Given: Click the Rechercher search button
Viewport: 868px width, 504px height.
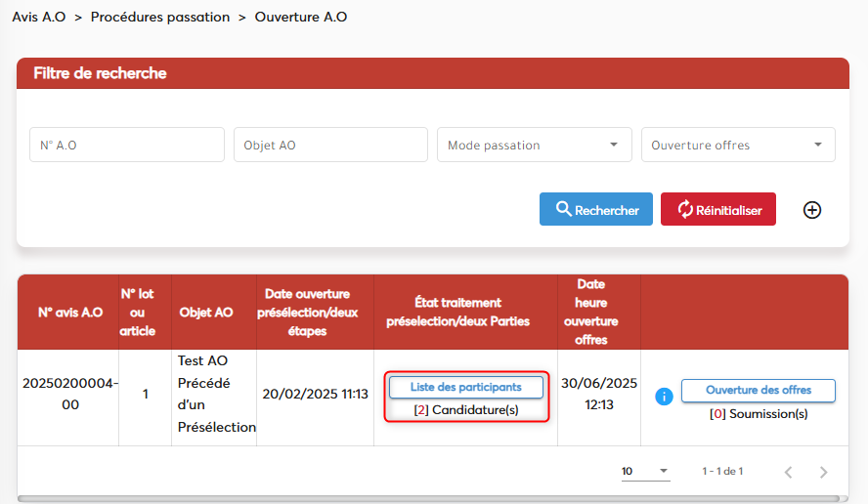Looking at the screenshot, I should point(596,210).
